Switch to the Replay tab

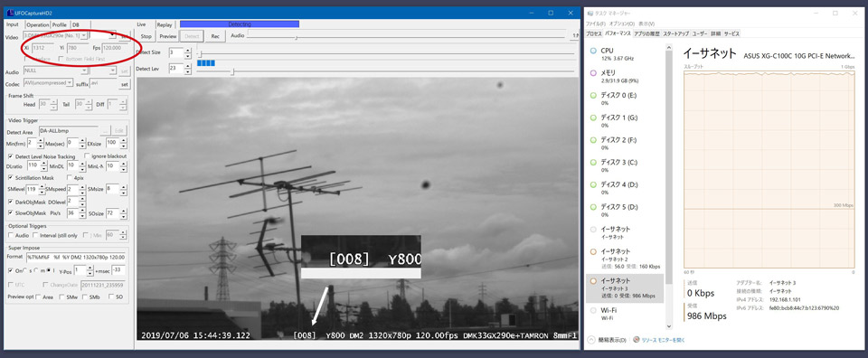164,24
